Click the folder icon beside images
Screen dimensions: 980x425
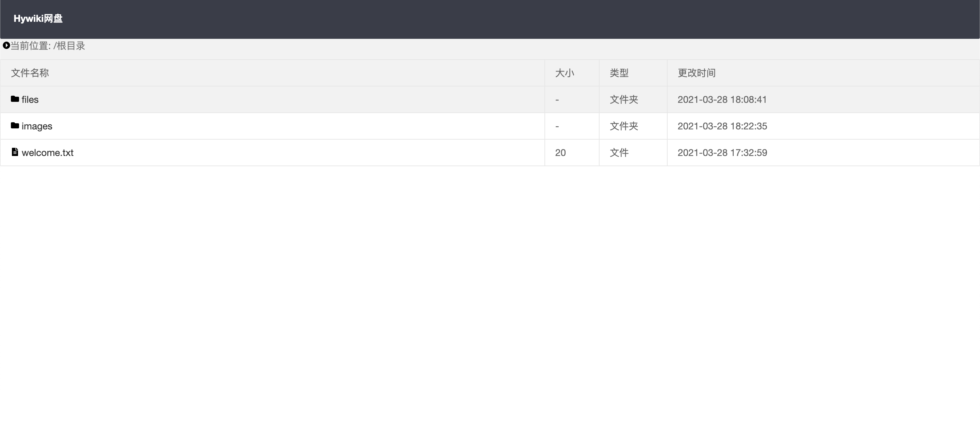click(15, 126)
